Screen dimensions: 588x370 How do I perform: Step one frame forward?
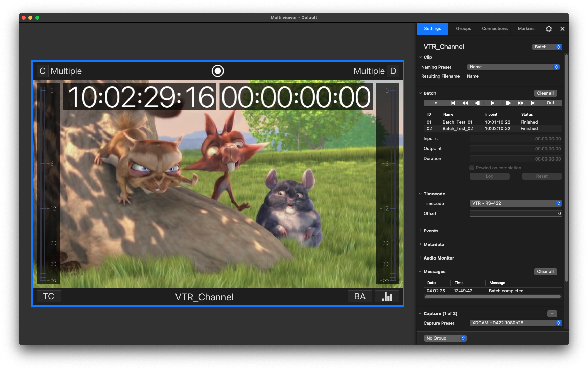[x=508, y=103]
